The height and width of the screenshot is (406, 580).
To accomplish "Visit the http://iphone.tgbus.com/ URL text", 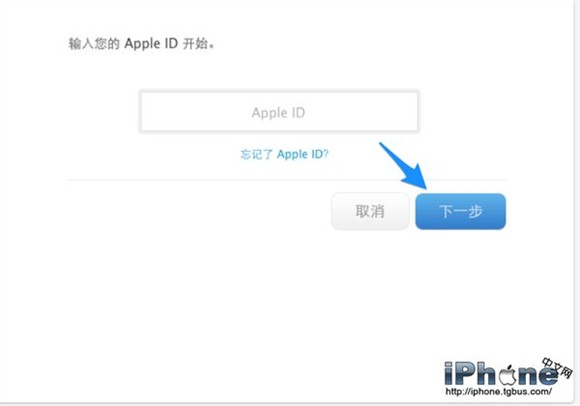I will (499, 392).
